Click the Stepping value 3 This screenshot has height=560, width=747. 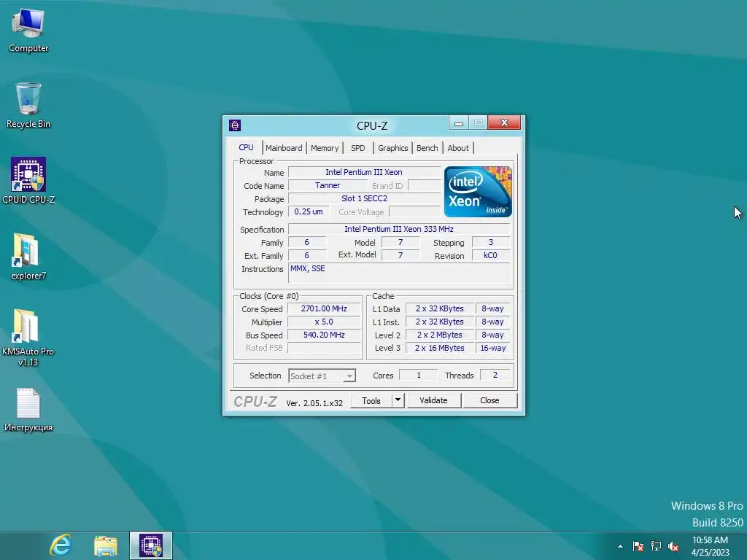pyautogui.click(x=491, y=242)
